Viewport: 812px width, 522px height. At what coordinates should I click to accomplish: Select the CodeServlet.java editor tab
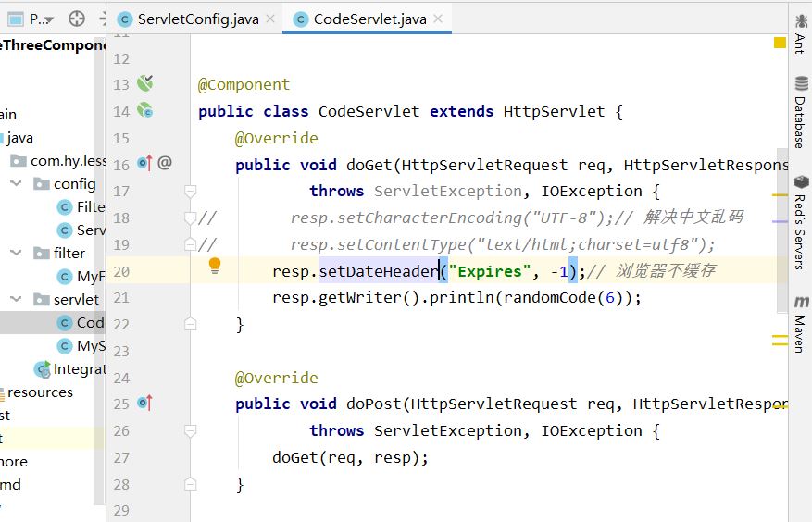(x=369, y=19)
